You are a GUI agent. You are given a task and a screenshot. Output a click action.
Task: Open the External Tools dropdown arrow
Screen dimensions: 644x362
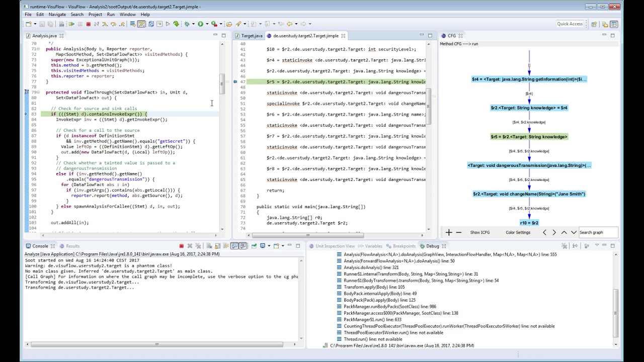pos(221,24)
